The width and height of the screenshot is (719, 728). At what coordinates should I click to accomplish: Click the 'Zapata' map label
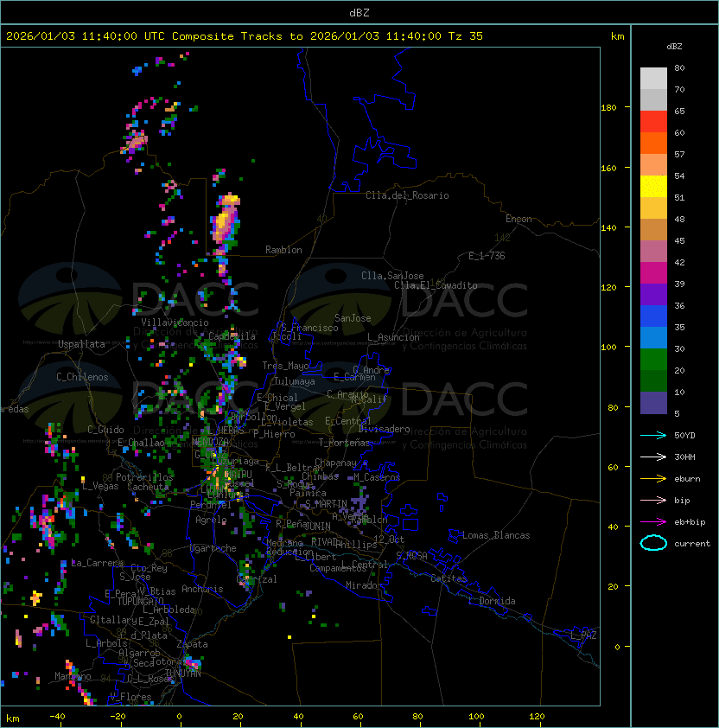192,644
